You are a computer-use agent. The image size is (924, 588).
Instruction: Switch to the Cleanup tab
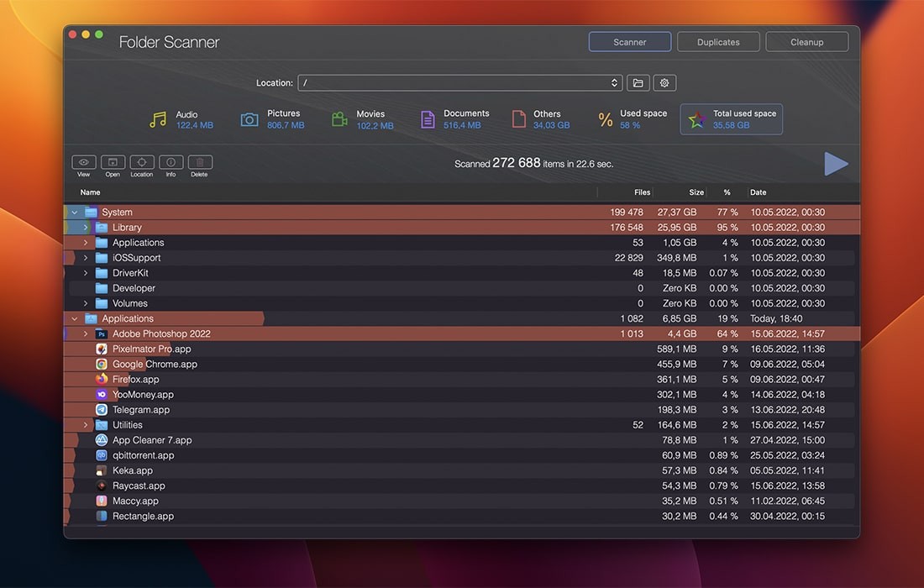806,42
